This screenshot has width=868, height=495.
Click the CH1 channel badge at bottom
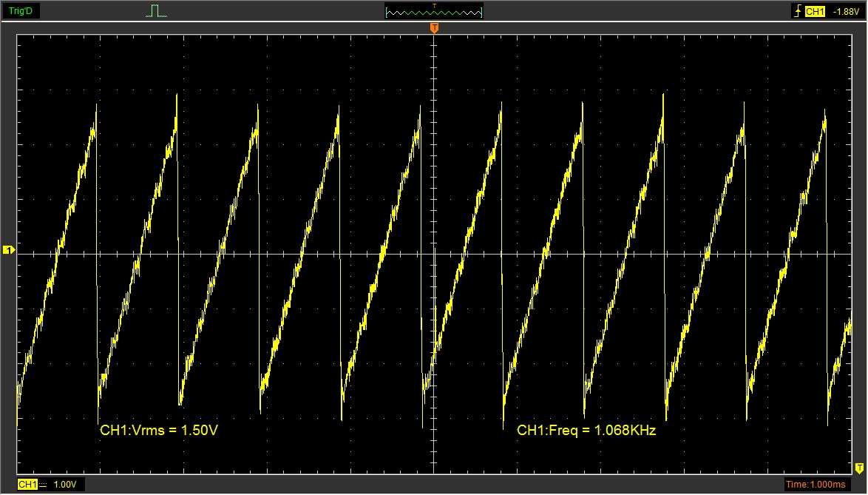pyautogui.click(x=27, y=485)
